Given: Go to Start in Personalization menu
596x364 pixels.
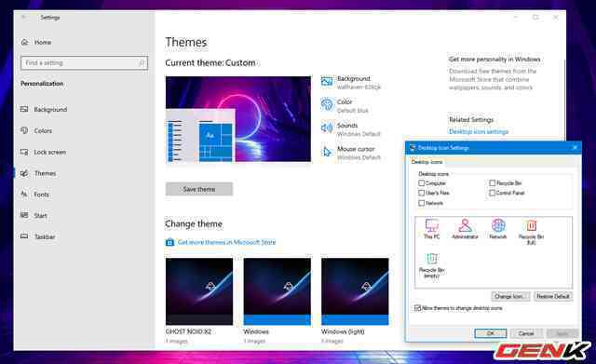Looking at the screenshot, I should 40,215.
